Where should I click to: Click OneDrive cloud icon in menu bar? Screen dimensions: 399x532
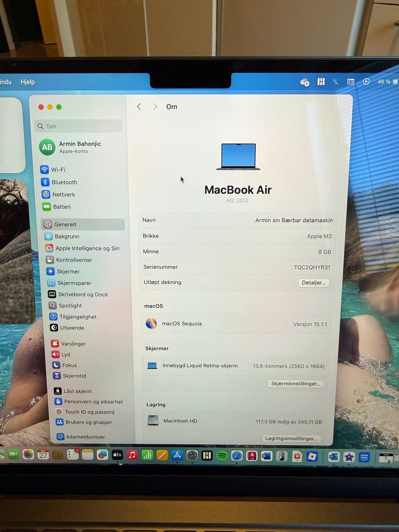305,82
